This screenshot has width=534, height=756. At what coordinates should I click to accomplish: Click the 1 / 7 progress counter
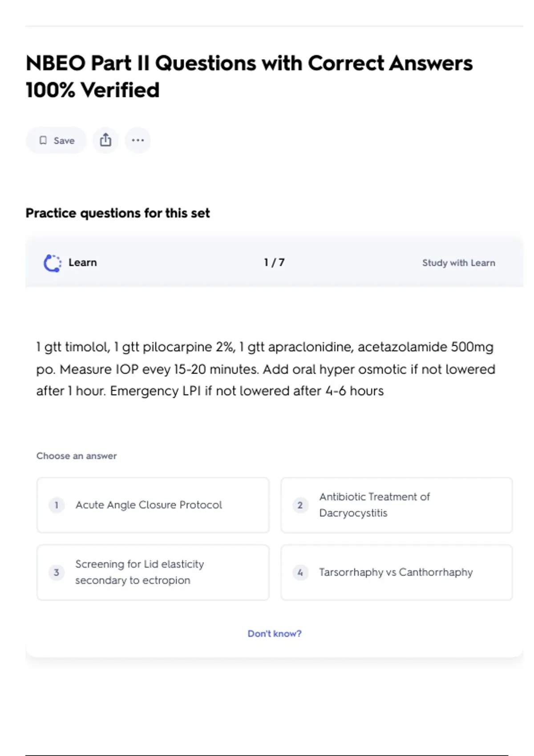coord(274,262)
